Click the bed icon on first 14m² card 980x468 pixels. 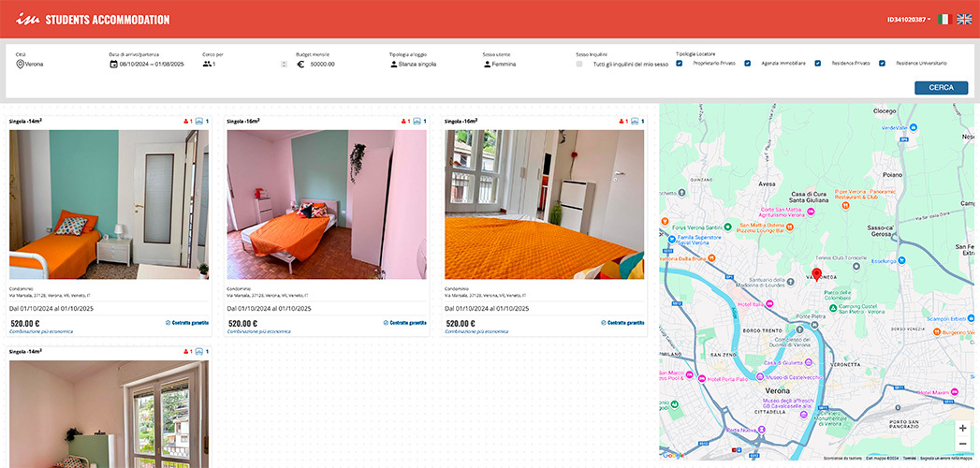pos(199,122)
